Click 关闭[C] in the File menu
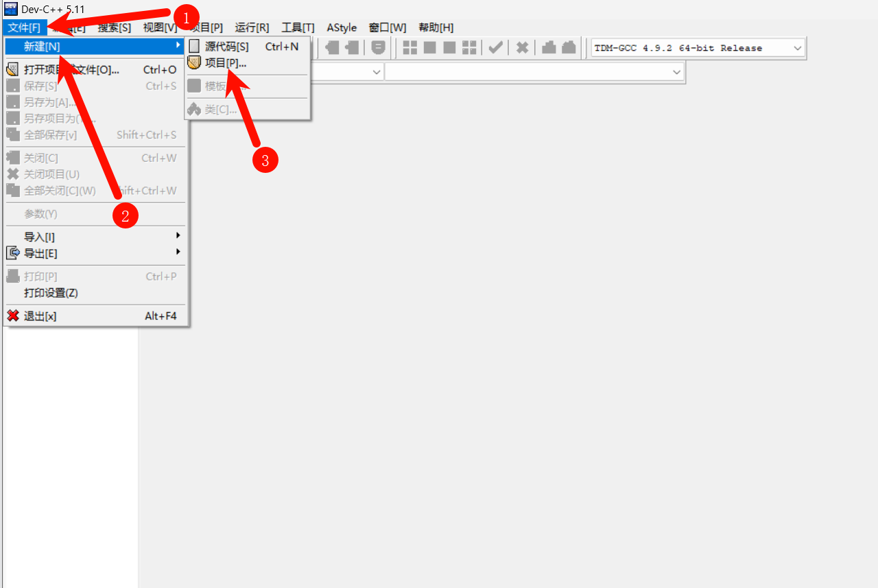The height and width of the screenshot is (588, 878). [x=95, y=158]
